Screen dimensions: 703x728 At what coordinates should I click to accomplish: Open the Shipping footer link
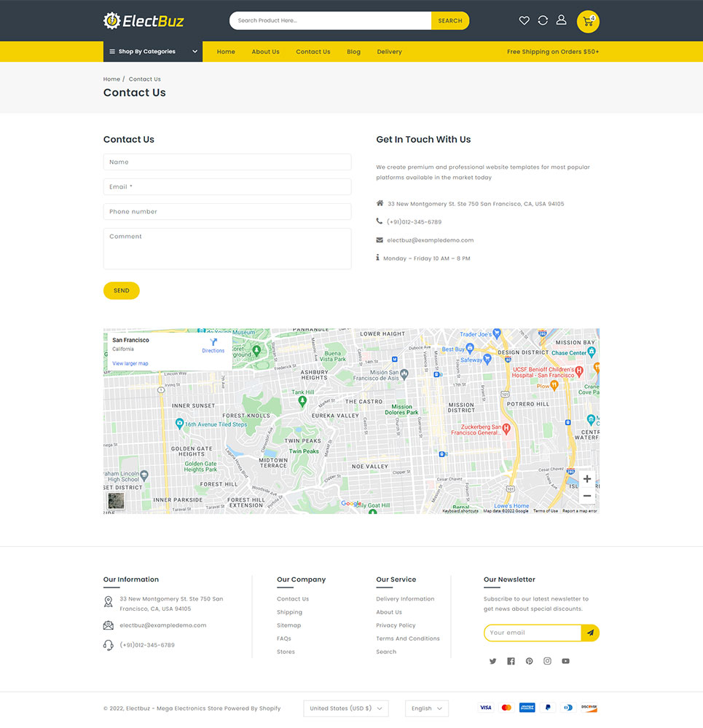point(289,612)
